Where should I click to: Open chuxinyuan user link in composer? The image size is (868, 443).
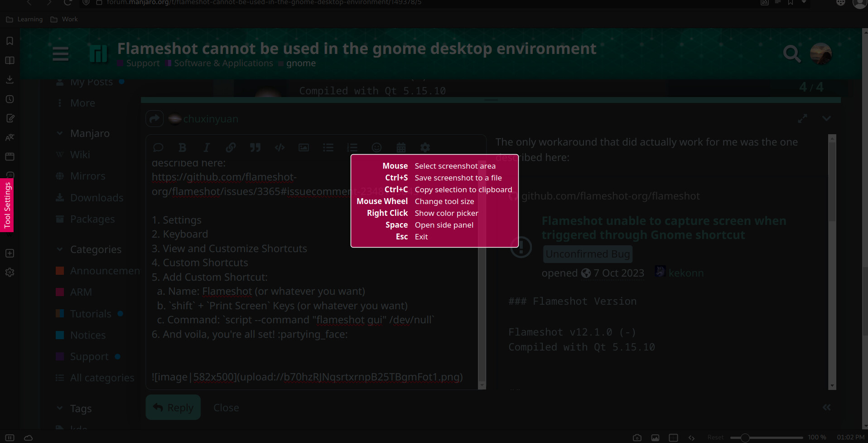tap(210, 119)
